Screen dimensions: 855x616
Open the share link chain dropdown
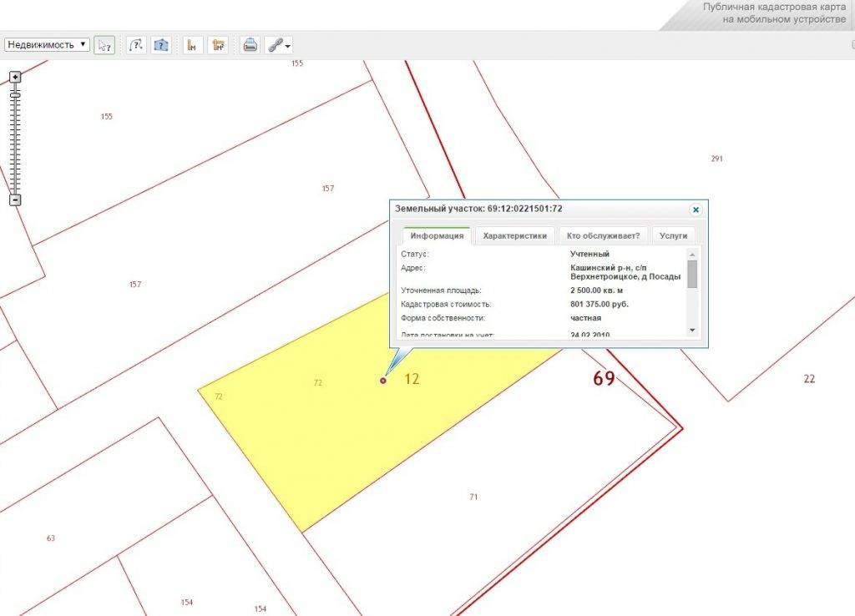pos(279,45)
